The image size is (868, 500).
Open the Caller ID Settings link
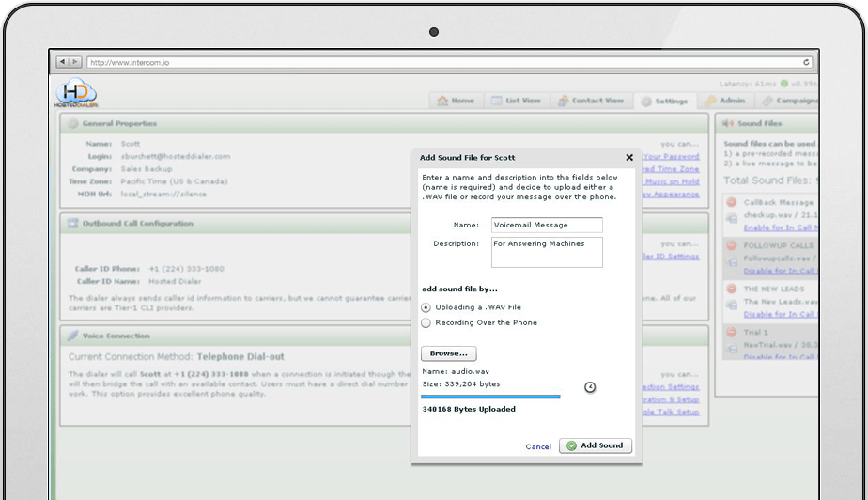[x=671, y=257]
